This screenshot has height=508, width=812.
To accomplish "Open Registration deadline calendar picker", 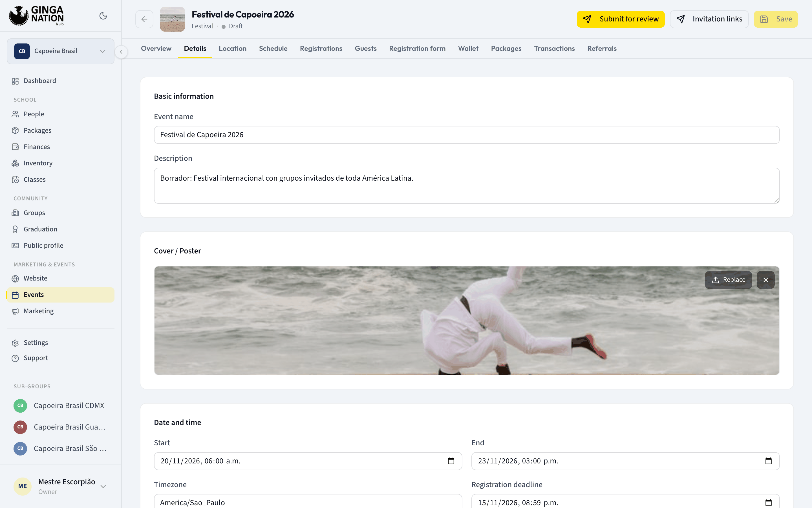I will [x=768, y=503].
